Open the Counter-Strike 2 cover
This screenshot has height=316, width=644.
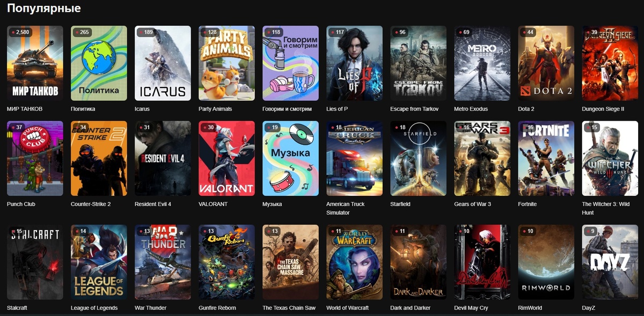pos(99,158)
